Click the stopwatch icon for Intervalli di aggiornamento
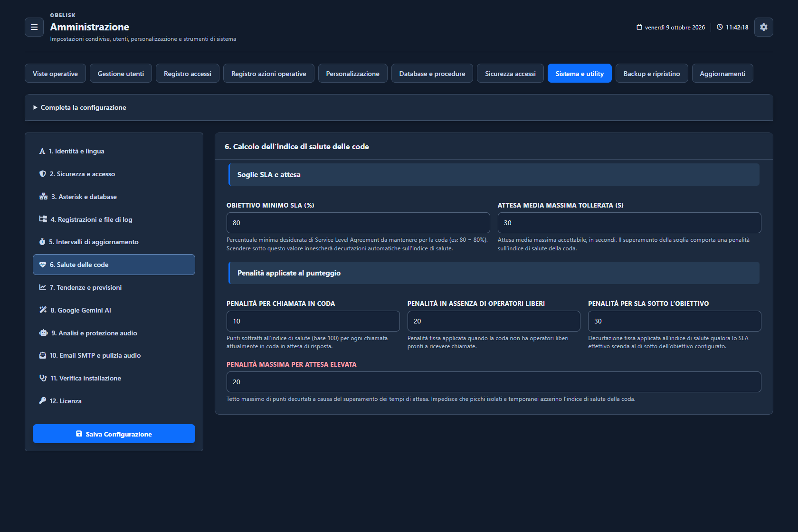 point(42,242)
